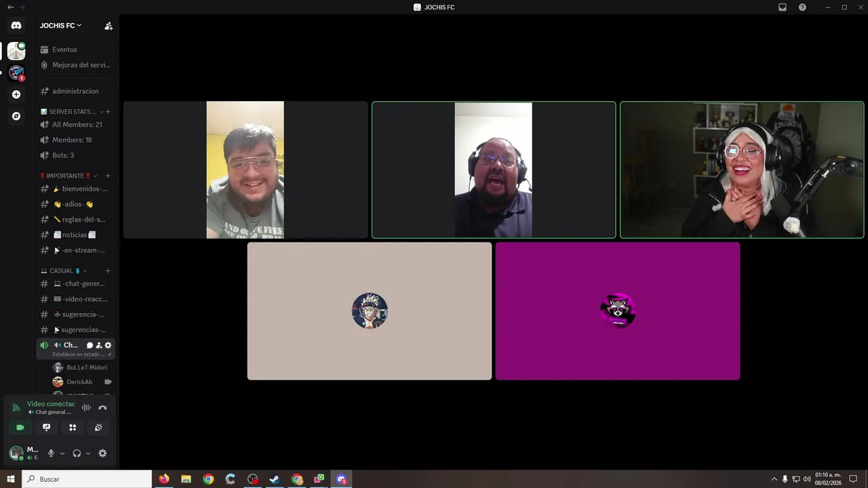Open the JOCHIS FC server dropdown menu
This screenshot has height=488, width=868.
tap(60, 26)
